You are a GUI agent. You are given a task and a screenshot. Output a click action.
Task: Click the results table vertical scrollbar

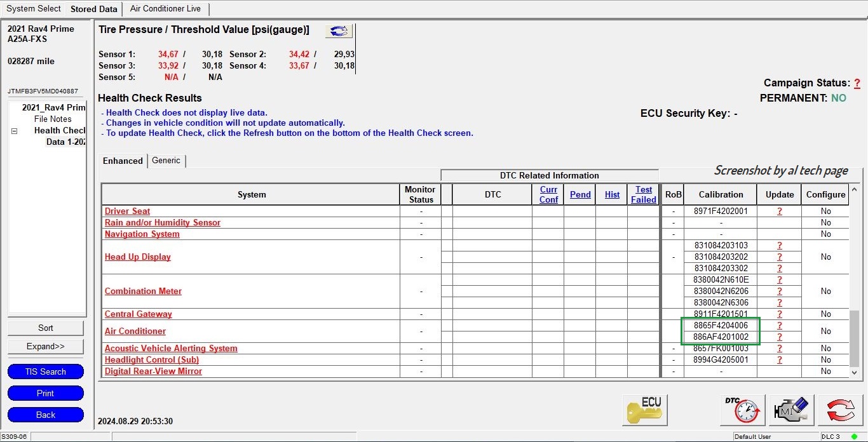pyautogui.click(x=855, y=337)
